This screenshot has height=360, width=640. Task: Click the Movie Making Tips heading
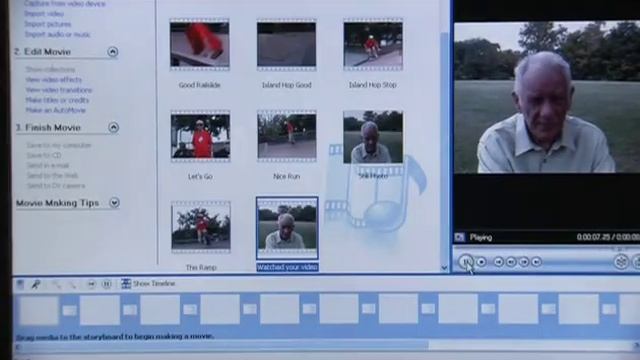pyautogui.click(x=58, y=203)
